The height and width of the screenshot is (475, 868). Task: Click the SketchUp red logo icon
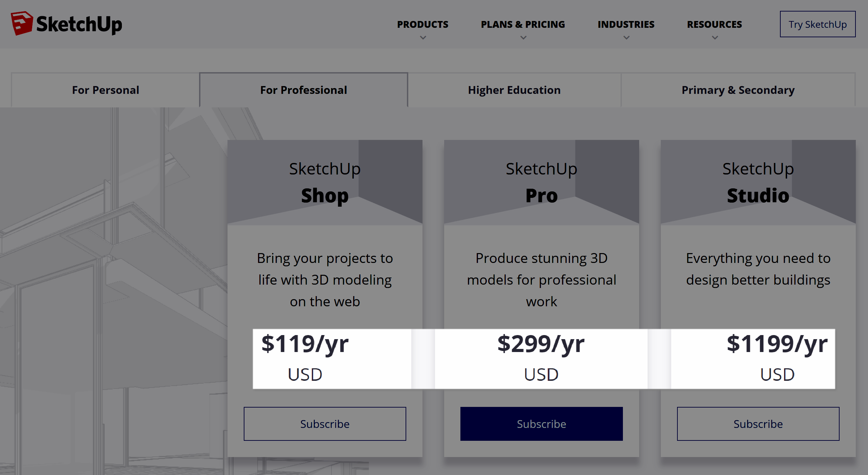tap(22, 23)
